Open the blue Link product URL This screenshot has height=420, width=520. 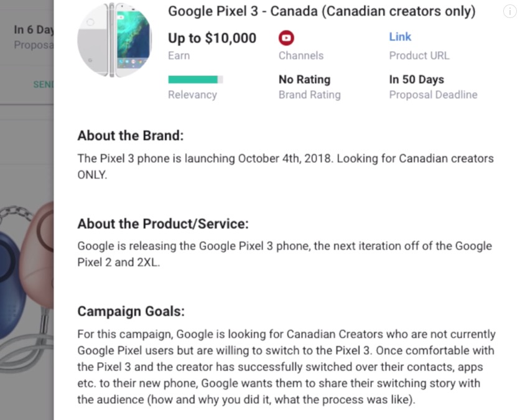400,37
